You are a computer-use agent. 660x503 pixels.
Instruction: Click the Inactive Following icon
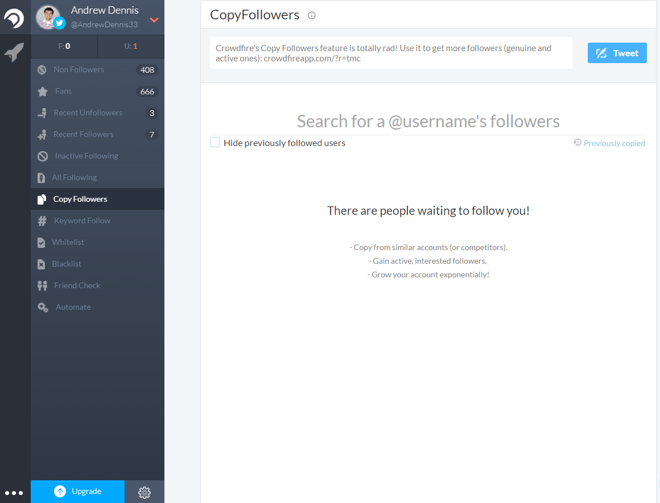click(x=43, y=156)
